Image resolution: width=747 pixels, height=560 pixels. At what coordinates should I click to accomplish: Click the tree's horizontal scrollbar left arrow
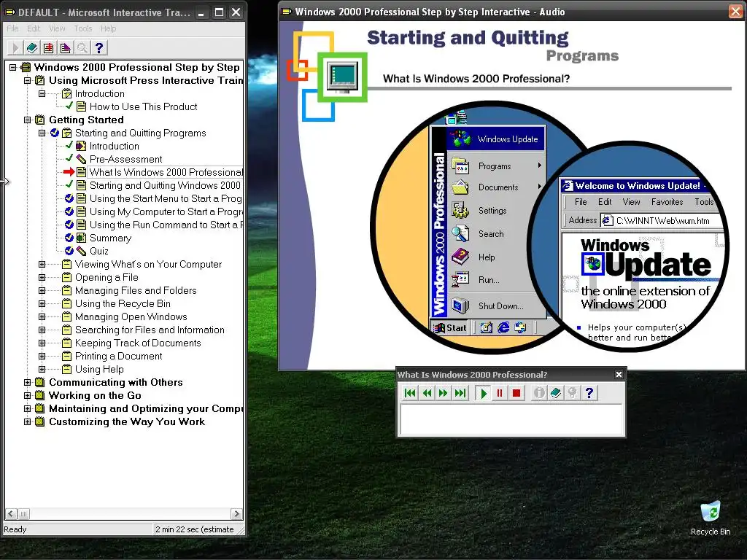tap(11, 514)
